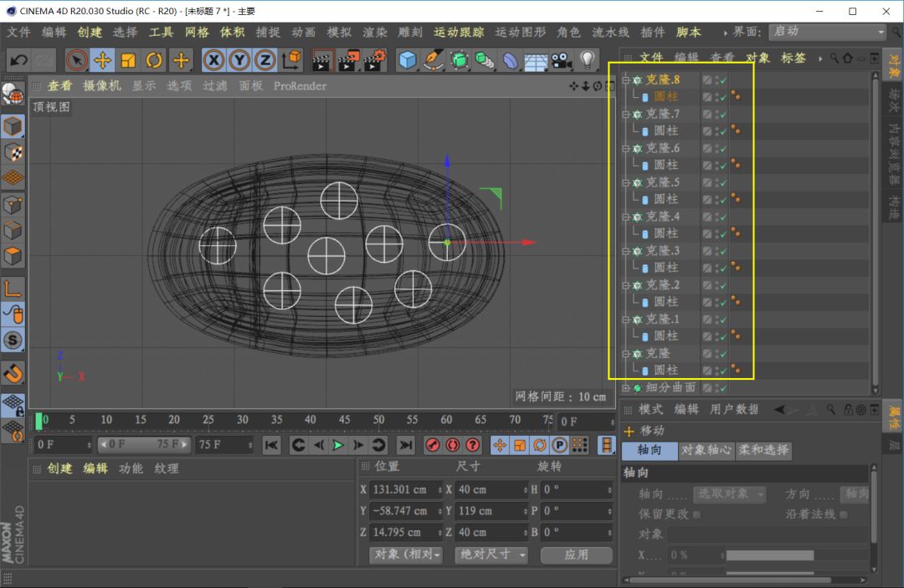Click frame 30 on the timeline ruler
The image size is (904, 588).
click(x=242, y=420)
